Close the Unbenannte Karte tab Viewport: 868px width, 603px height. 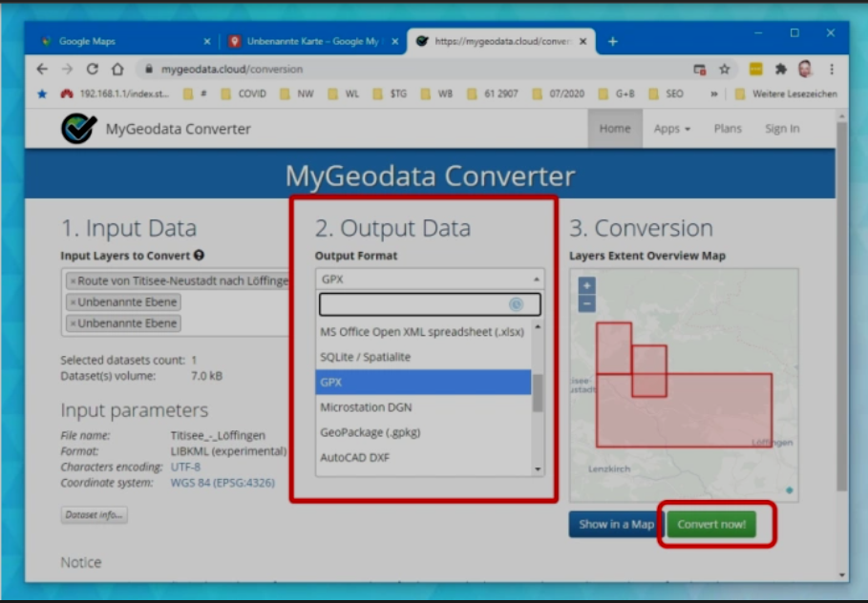[x=394, y=41]
